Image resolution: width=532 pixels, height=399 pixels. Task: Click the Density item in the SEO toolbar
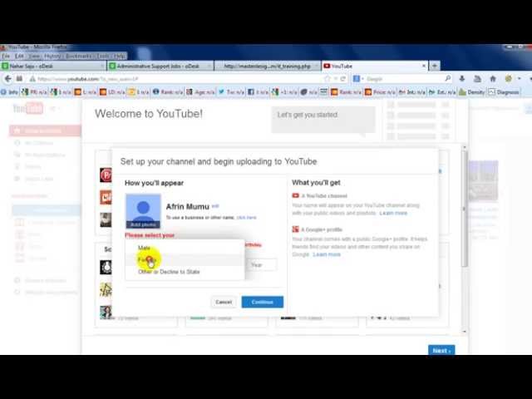(471, 92)
